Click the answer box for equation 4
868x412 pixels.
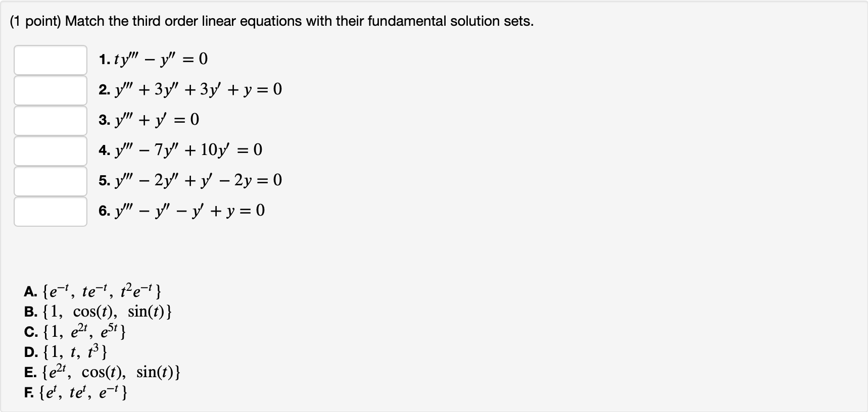click(50, 150)
